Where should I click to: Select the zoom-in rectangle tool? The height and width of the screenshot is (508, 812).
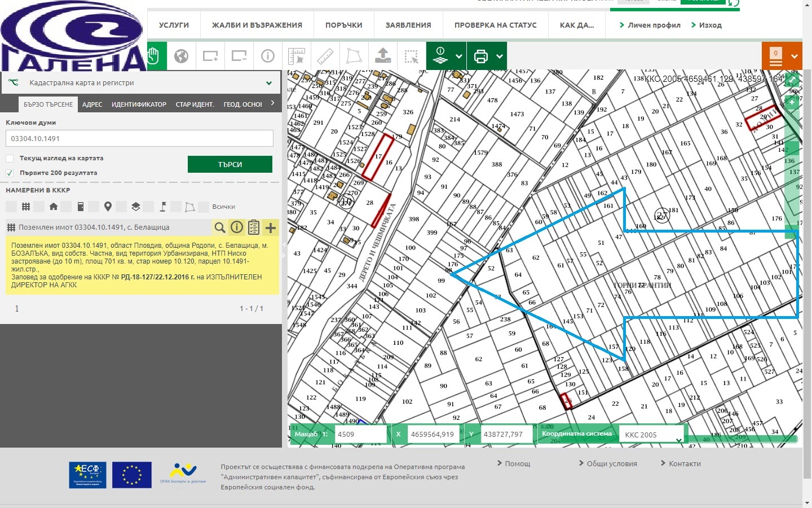210,56
